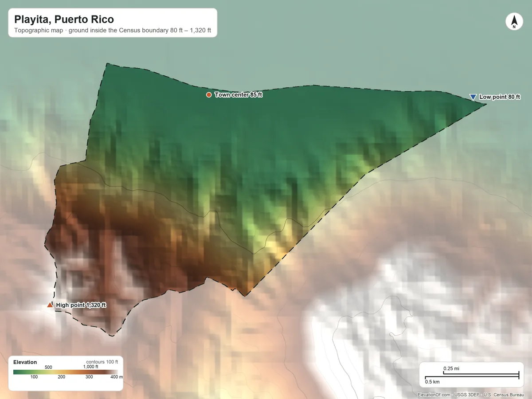Click the 'Elevation' legend heading

click(x=25, y=362)
